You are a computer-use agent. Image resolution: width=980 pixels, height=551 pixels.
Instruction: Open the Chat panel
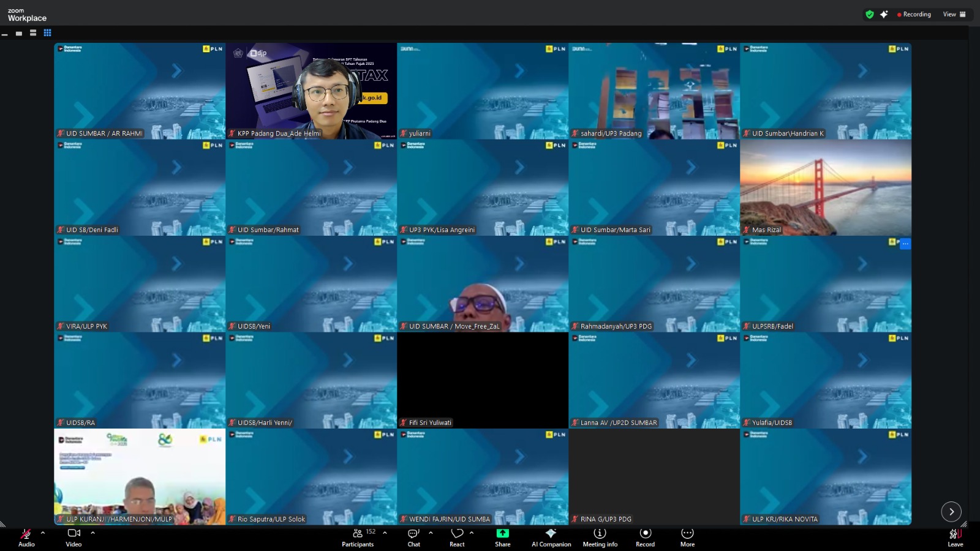414,536
